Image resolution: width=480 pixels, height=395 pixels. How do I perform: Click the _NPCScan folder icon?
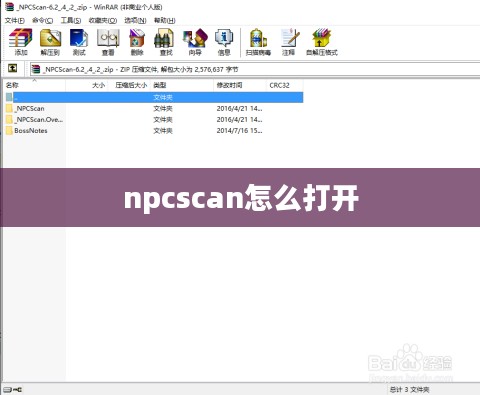(x=9, y=108)
